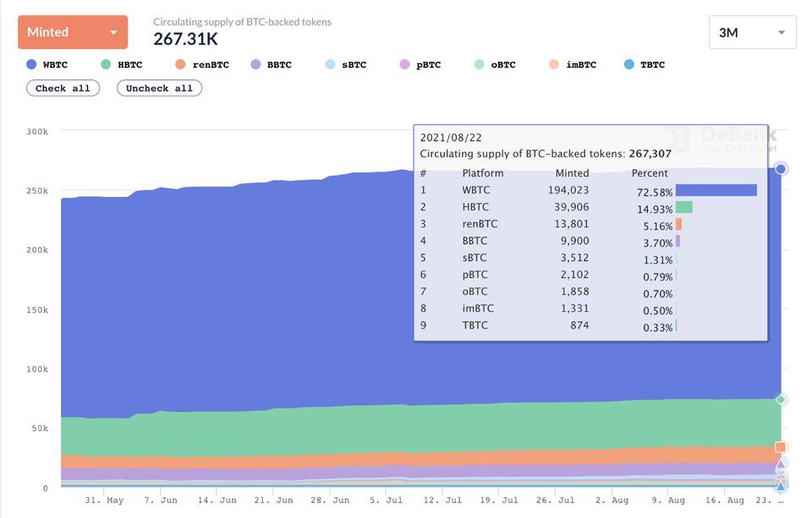812x518 pixels.
Task: Click the purple BBTC triangle marker on chart
Action: point(781,464)
